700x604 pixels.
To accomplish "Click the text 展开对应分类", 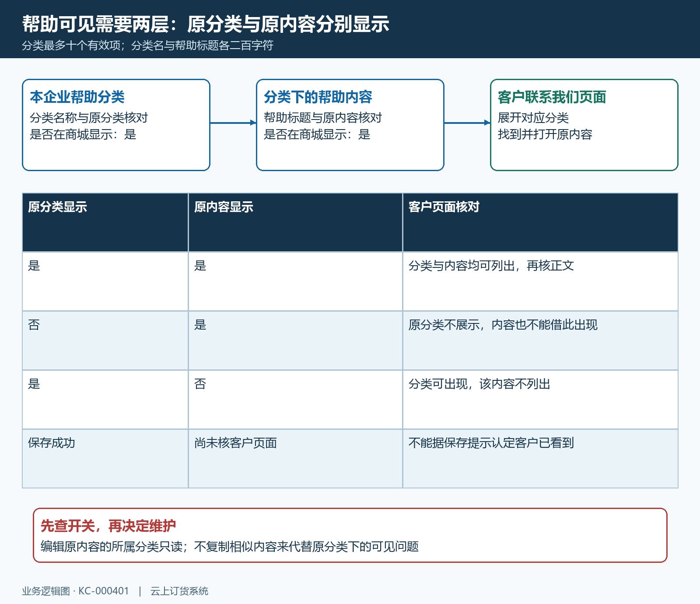I will click(533, 118).
